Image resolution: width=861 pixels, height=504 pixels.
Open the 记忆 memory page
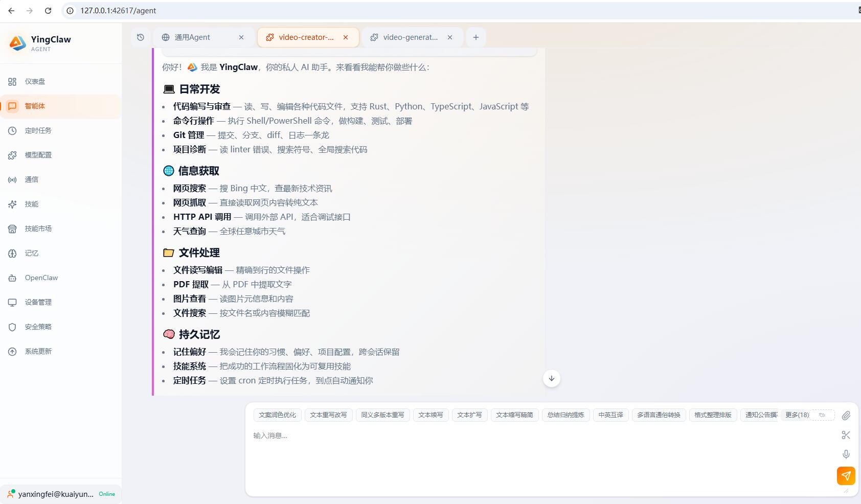(60, 253)
